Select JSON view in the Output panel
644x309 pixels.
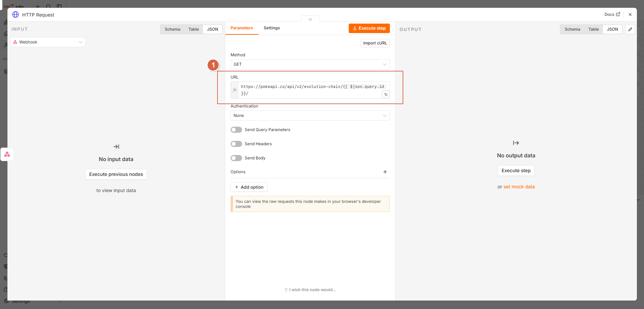[612, 29]
